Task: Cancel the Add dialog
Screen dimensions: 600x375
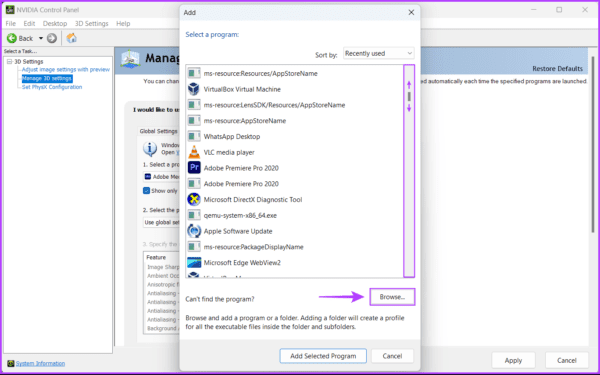Action: 392,356
